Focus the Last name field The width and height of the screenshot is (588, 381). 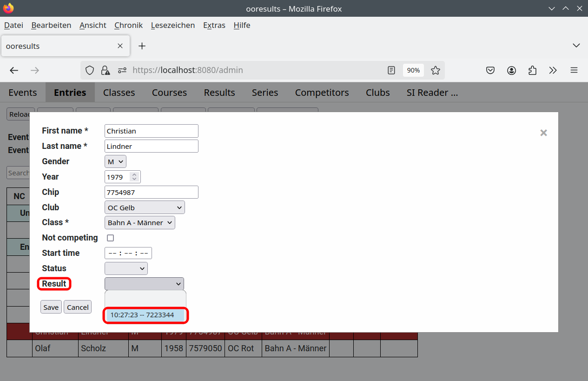(152, 146)
